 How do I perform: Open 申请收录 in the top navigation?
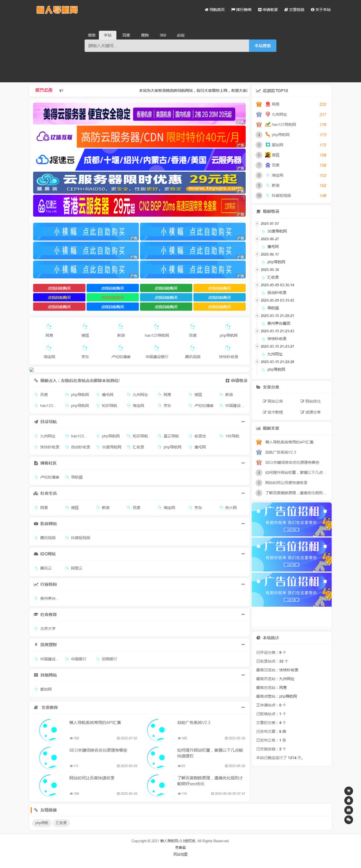coord(268,10)
